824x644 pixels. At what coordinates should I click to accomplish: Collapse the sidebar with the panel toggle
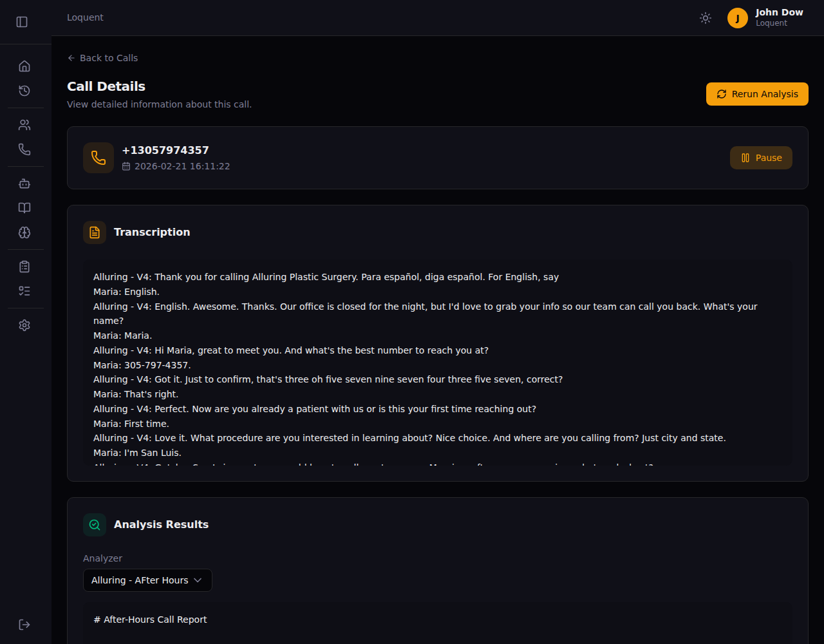point(22,21)
